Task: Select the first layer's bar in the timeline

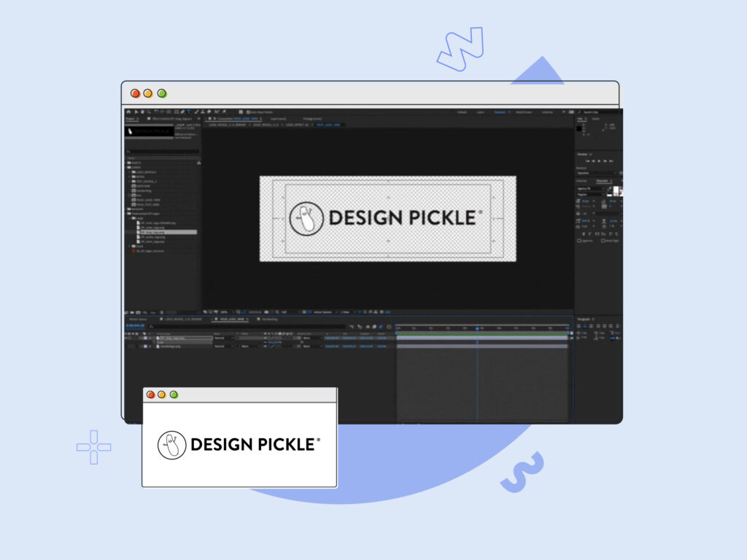Action: (482, 338)
